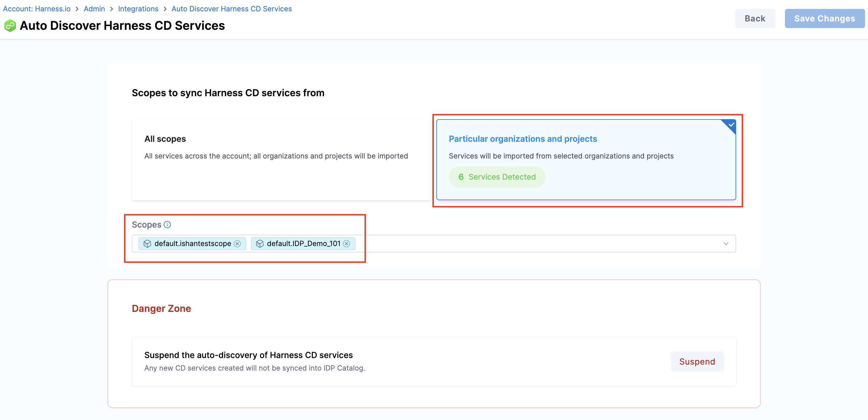Screen dimensions: 868x420
Task: Expand the Scopes dropdown arrow
Action: pyautogui.click(x=726, y=244)
